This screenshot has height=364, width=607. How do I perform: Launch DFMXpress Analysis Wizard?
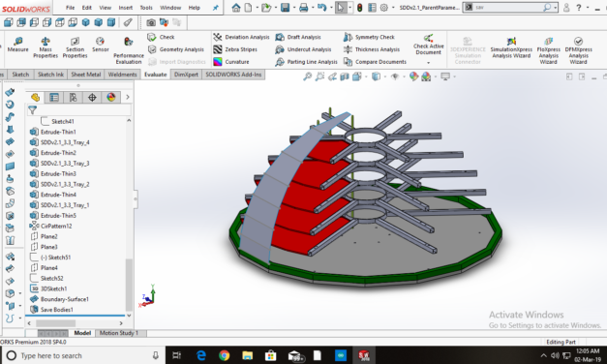pyautogui.click(x=578, y=50)
